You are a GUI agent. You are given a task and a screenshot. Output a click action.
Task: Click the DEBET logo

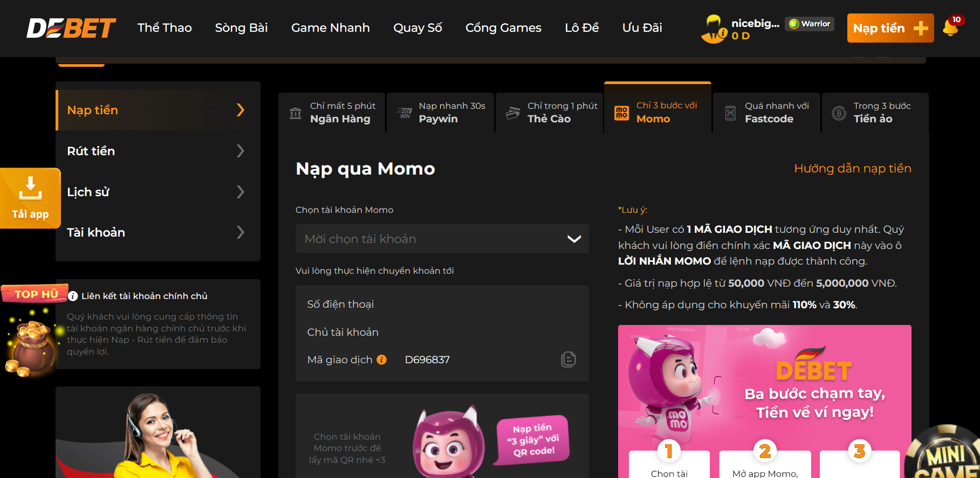[x=71, y=28]
